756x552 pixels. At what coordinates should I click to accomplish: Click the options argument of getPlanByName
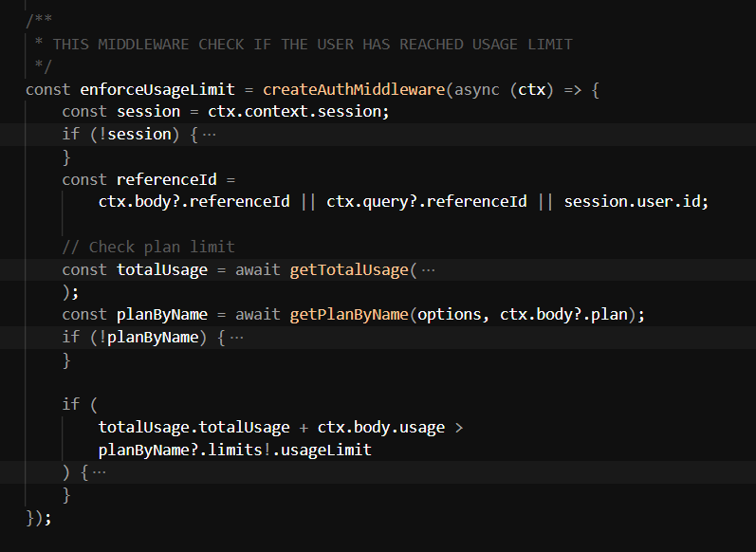(450, 315)
